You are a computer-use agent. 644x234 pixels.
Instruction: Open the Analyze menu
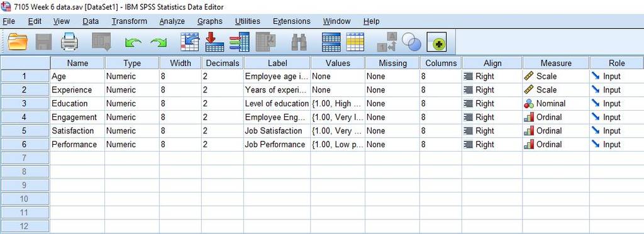pos(172,21)
